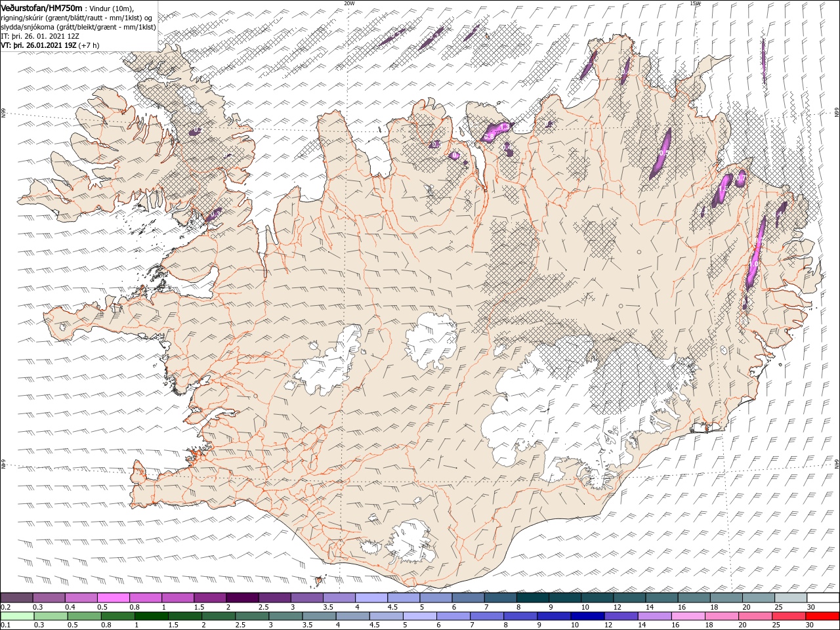
Task: Select the 'IT: þri. 26. 01. 2021 12Z' line
Action: [40, 36]
